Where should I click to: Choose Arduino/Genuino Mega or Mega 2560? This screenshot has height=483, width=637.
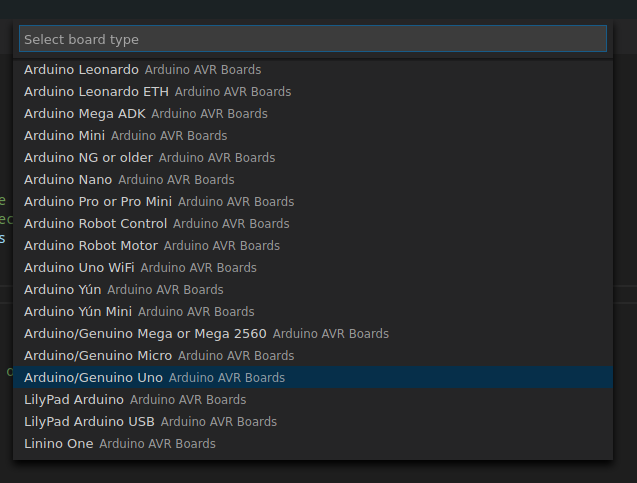click(313, 333)
